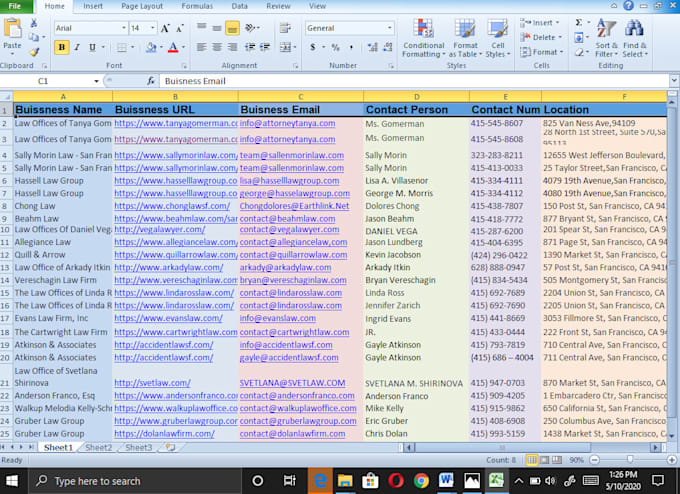Viewport: 680px width, 494px height.
Task: Apply Comma Style format
Action: [351, 47]
